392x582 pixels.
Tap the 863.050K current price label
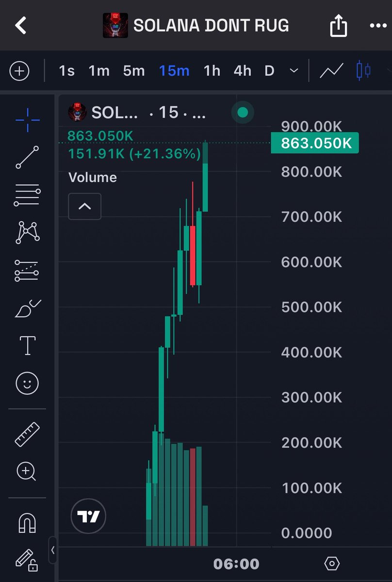point(314,143)
